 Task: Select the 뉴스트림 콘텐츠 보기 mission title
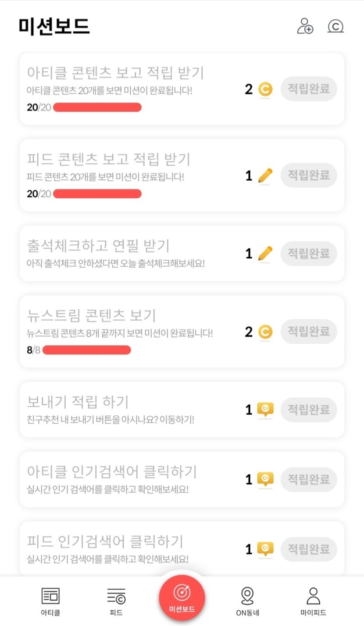[x=92, y=315]
